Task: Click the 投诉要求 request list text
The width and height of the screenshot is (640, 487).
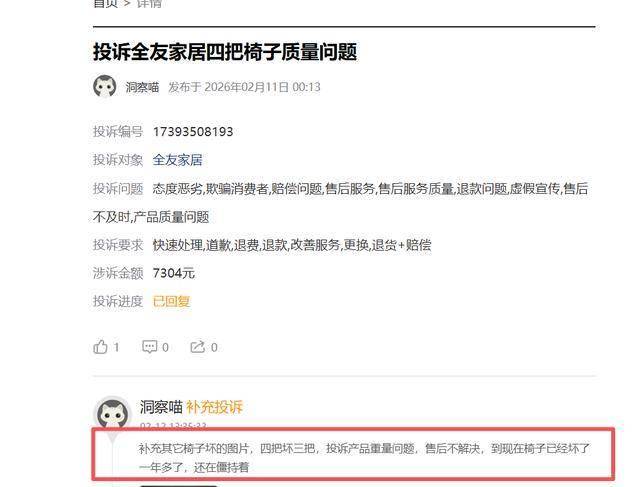Action: click(x=292, y=245)
